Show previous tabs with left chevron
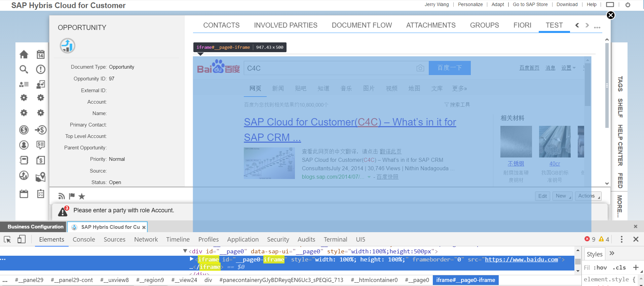644x286 pixels. 577,25
